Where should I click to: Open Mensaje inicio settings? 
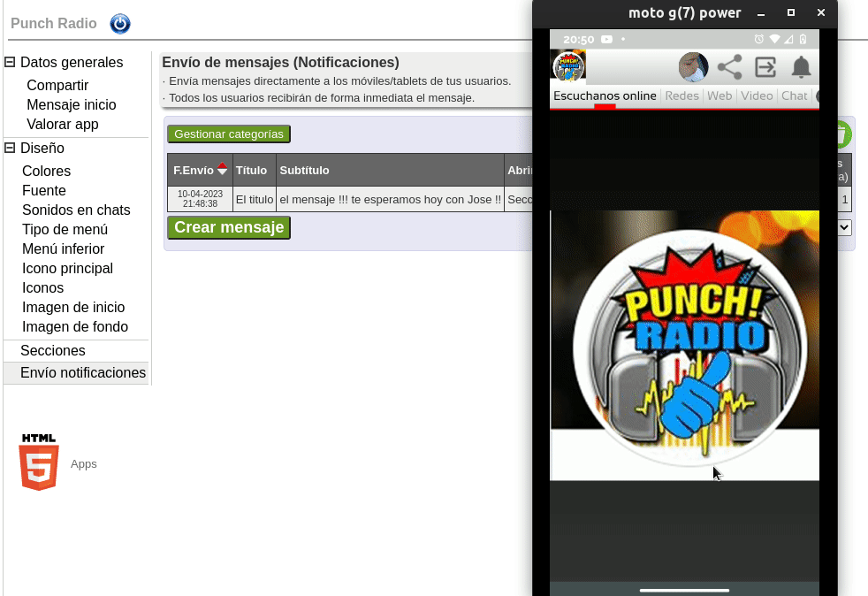(72, 104)
